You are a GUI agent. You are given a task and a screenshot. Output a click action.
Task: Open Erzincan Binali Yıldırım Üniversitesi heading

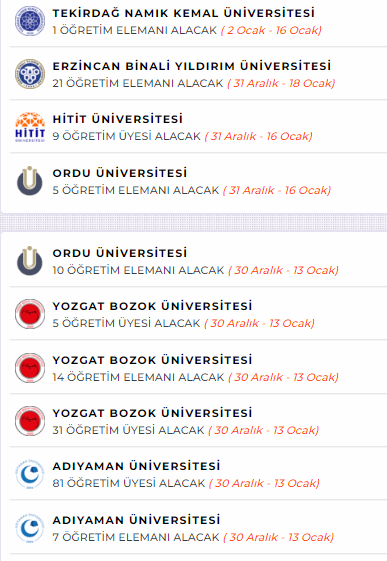click(192, 66)
